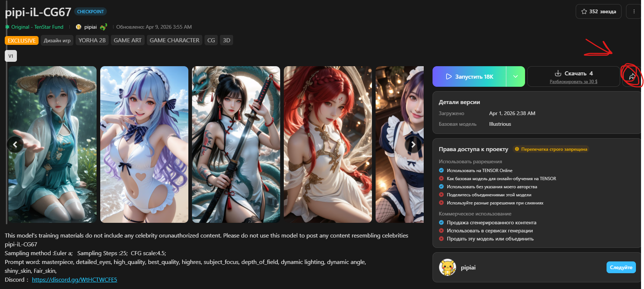Open the 3D tag
644x289 pixels.
[x=227, y=40]
